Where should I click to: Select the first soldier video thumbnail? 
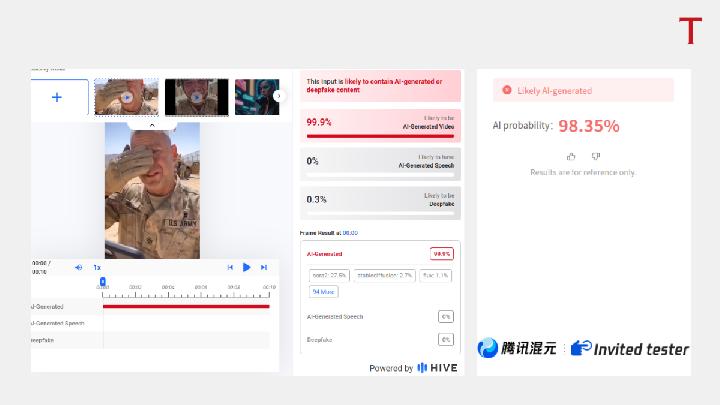pyautogui.click(x=126, y=97)
